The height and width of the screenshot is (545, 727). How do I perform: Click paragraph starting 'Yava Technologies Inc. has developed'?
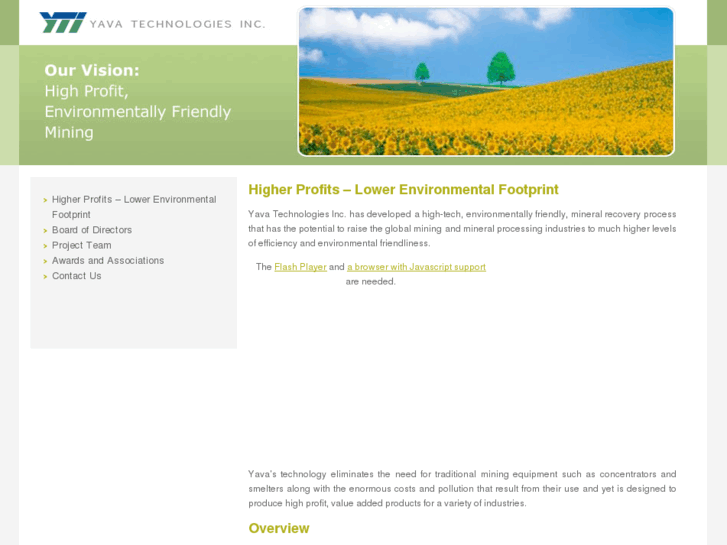coord(462,229)
